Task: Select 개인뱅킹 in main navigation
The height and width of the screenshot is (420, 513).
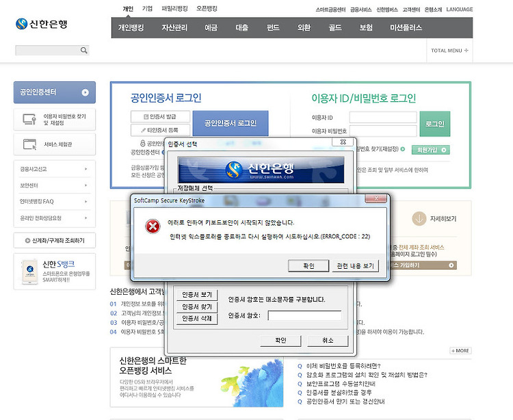Action: point(131,28)
